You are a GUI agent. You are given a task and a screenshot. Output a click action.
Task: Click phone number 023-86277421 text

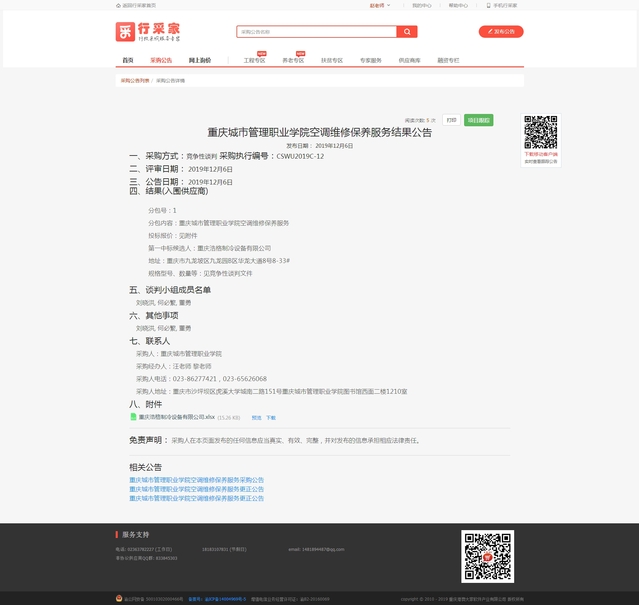click(x=195, y=379)
